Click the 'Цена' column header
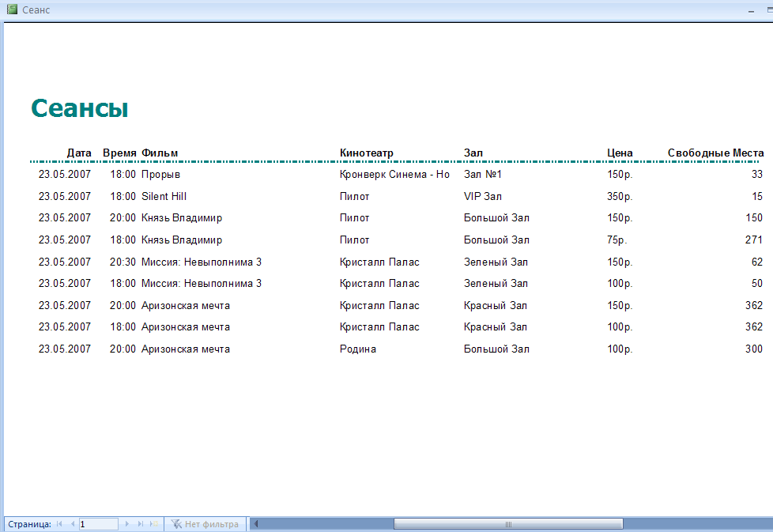Image resolution: width=773 pixels, height=532 pixels. click(x=620, y=153)
